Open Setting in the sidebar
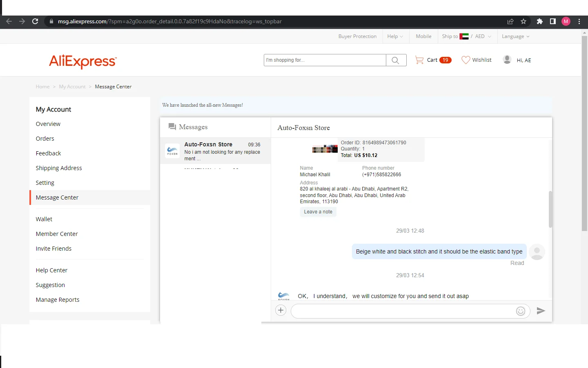588x368 pixels. click(x=45, y=183)
